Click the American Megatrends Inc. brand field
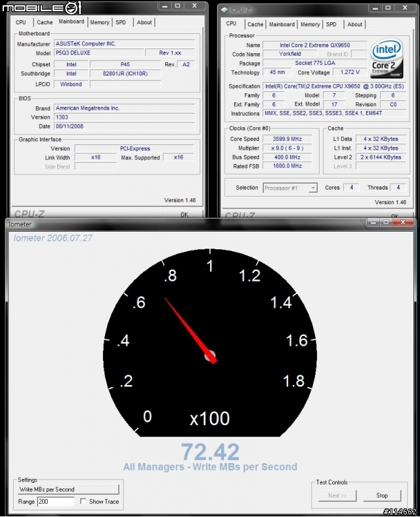The image size is (420, 517). tap(124, 108)
